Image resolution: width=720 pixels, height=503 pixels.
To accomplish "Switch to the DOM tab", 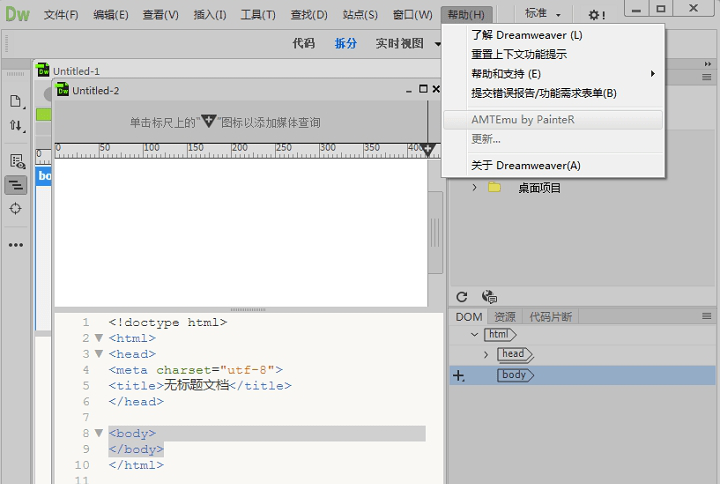I will click(469, 317).
